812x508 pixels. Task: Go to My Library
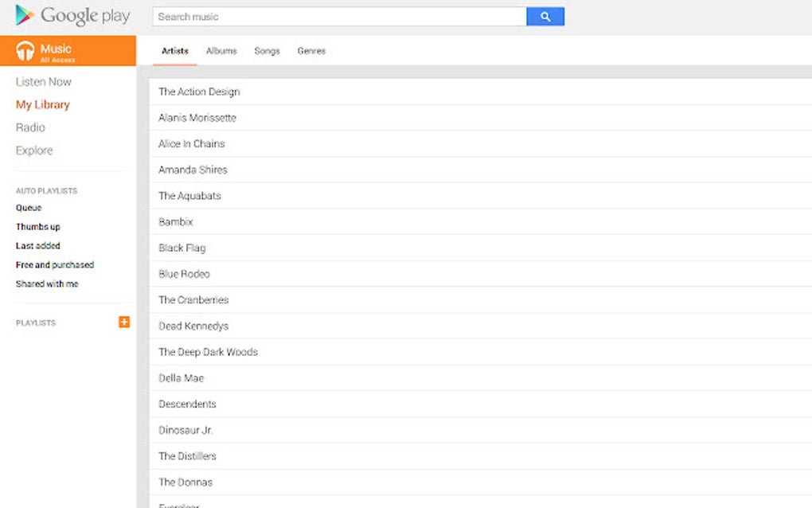(x=42, y=104)
